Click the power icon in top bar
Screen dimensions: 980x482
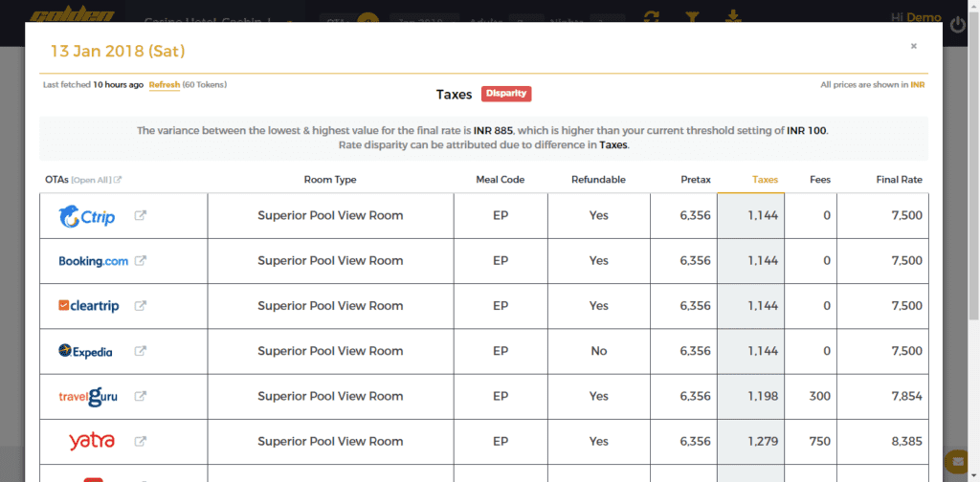pos(958,24)
